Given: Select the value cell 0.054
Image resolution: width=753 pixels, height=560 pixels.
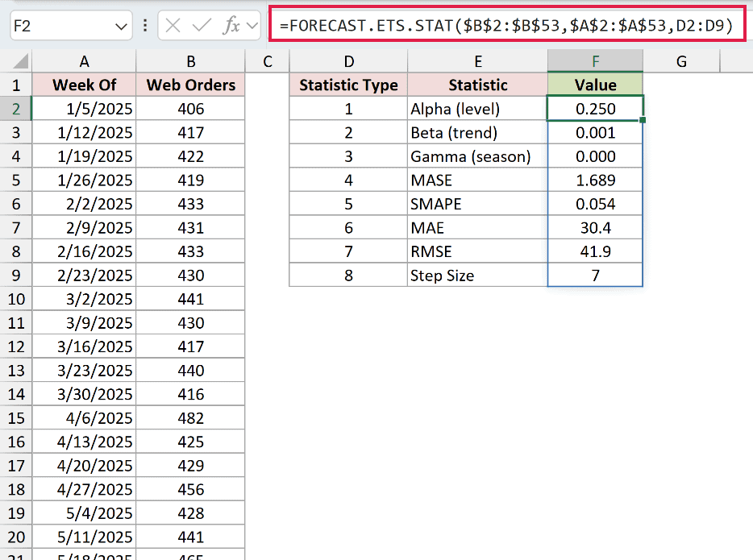Looking at the screenshot, I should [x=596, y=204].
